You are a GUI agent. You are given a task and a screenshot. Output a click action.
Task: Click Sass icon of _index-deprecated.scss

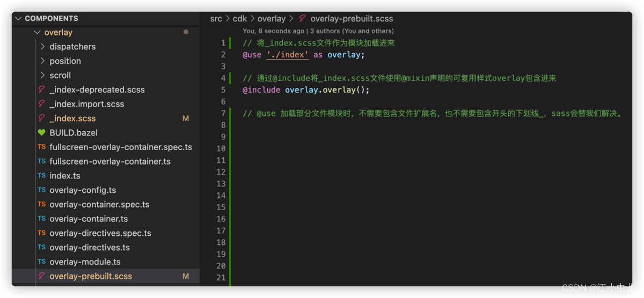point(41,90)
